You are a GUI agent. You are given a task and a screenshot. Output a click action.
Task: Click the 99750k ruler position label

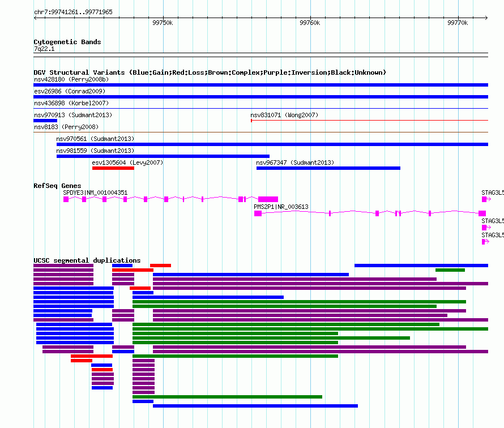point(163,23)
